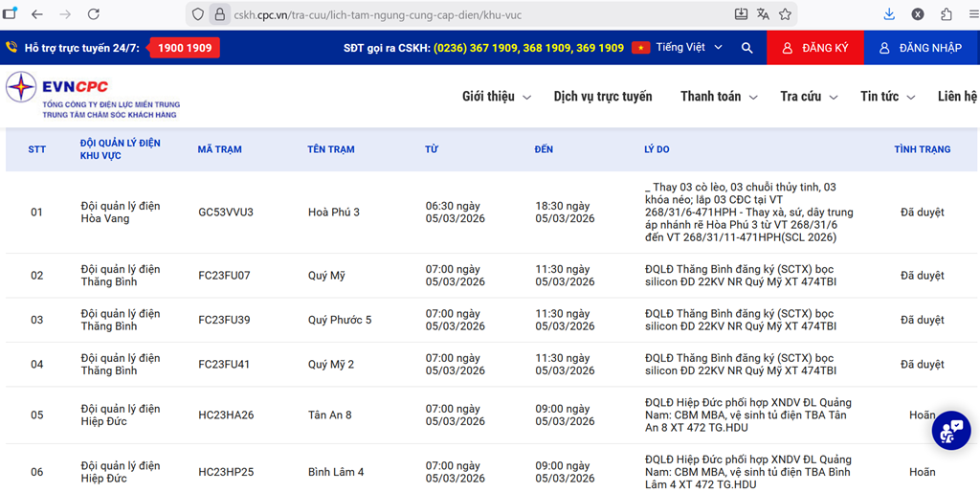Click the ĐĂNG NHẬP login button

pos(921,48)
